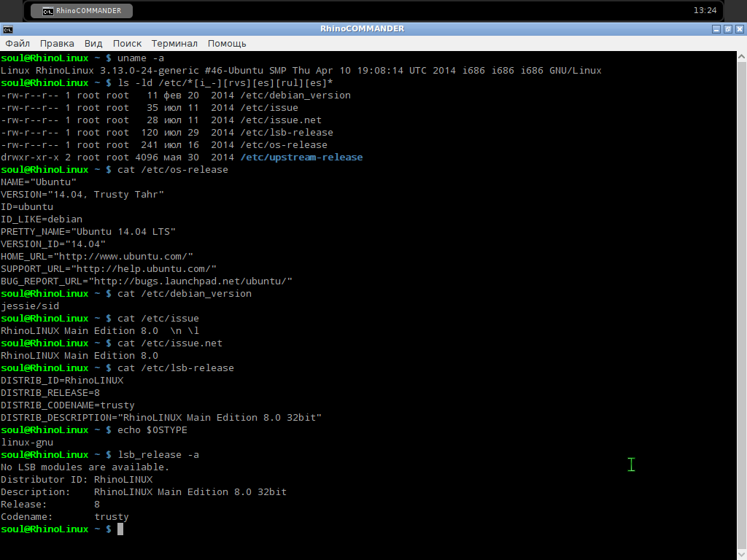Click the blue '/etc/upstream-release' directory name
747x560 pixels.
(301, 157)
